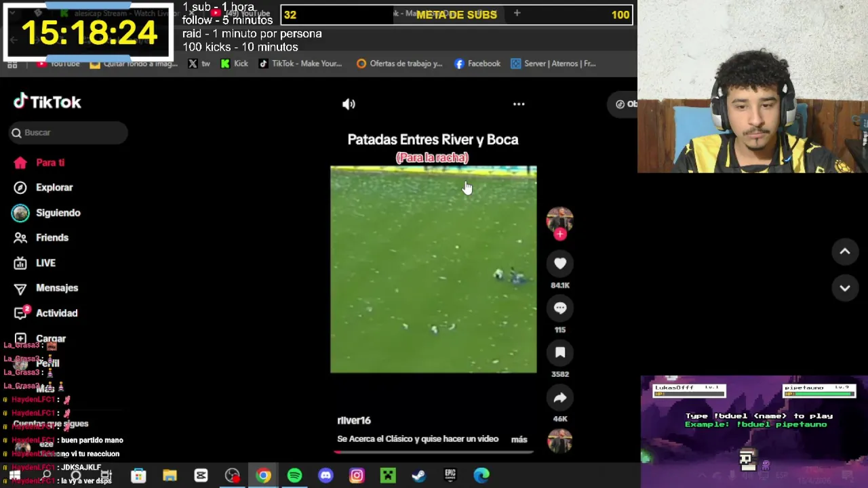Open the Facebook bookmark
868x488 pixels.
point(477,64)
